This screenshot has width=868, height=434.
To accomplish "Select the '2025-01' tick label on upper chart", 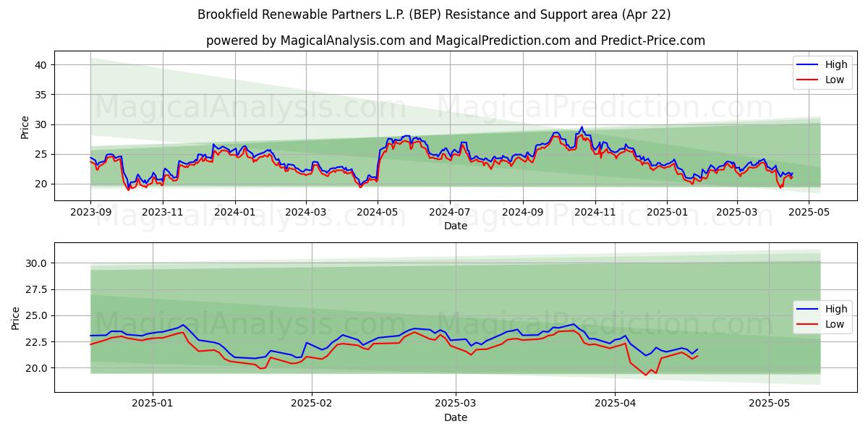I will [x=667, y=213].
